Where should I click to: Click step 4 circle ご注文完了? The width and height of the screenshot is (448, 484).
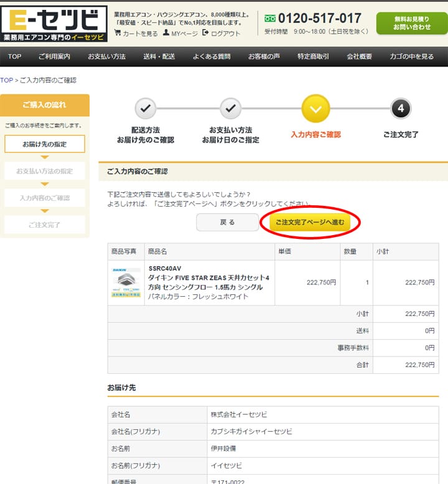[x=401, y=108]
